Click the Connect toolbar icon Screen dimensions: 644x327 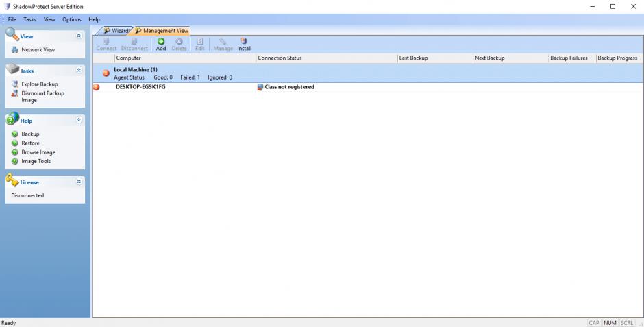pyautogui.click(x=106, y=41)
